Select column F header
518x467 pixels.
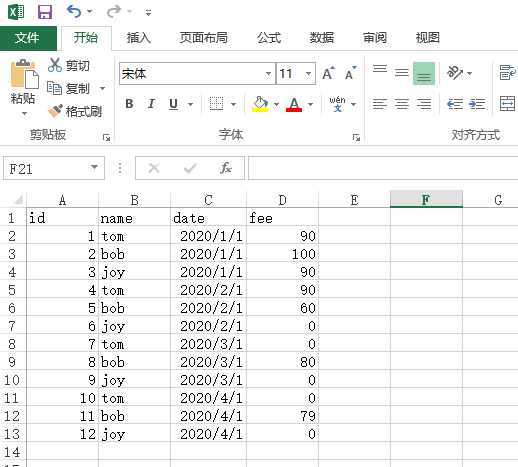coord(426,199)
